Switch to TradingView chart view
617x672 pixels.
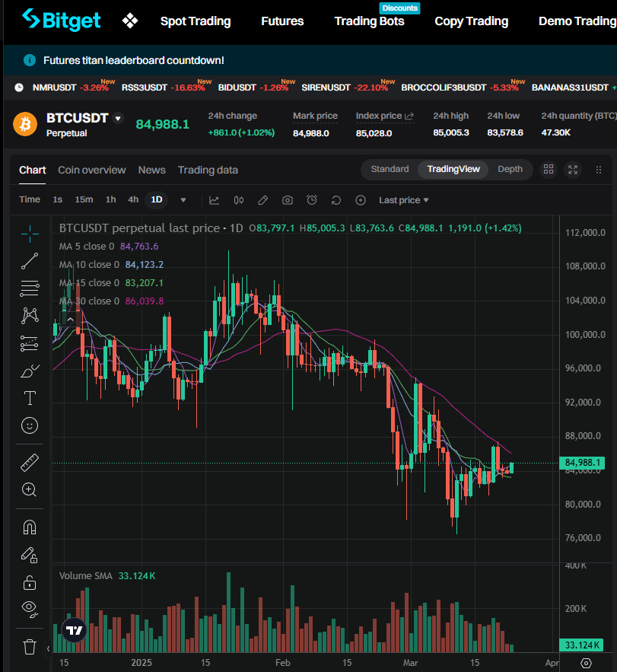pyautogui.click(x=453, y=169)
